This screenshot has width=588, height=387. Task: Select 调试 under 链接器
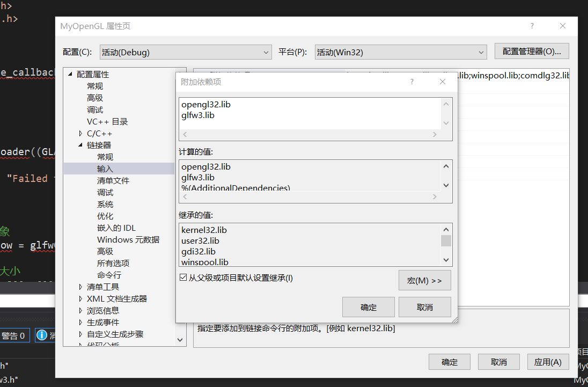[105, 192]
